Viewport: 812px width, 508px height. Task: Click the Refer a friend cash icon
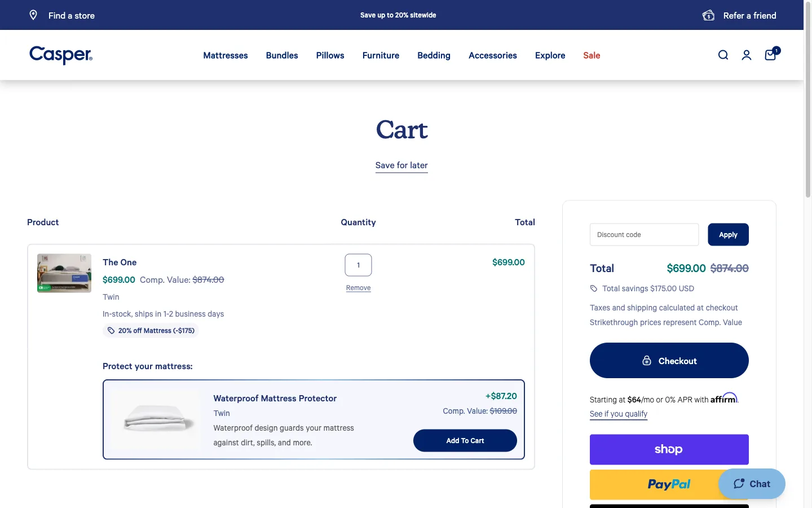coord(708,15)
